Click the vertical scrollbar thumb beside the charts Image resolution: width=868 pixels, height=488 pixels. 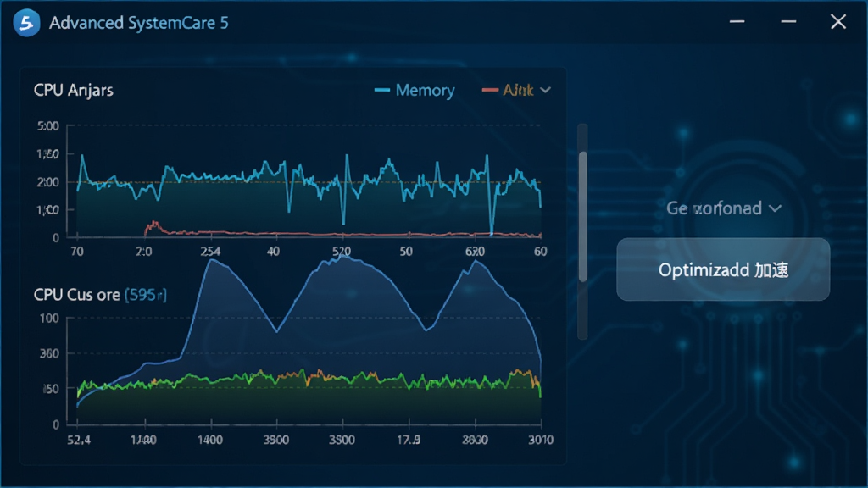click(x=583, y=216)
